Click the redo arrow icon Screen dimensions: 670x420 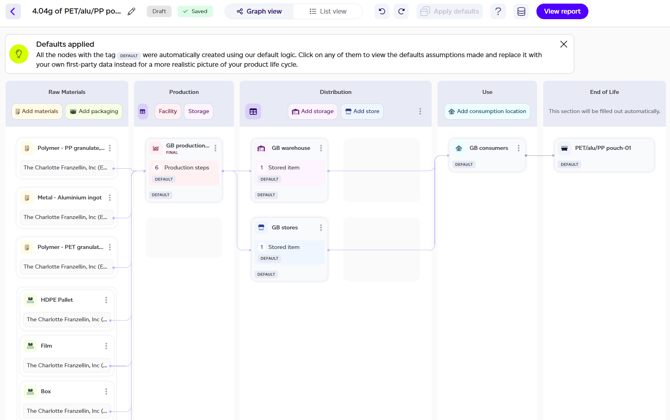(x=402, y=12)
